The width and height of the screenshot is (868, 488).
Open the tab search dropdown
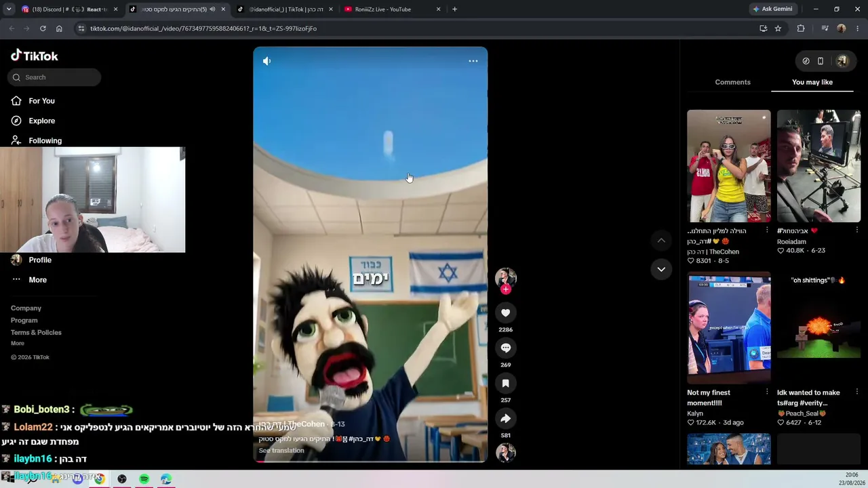[x=8, y=9]
